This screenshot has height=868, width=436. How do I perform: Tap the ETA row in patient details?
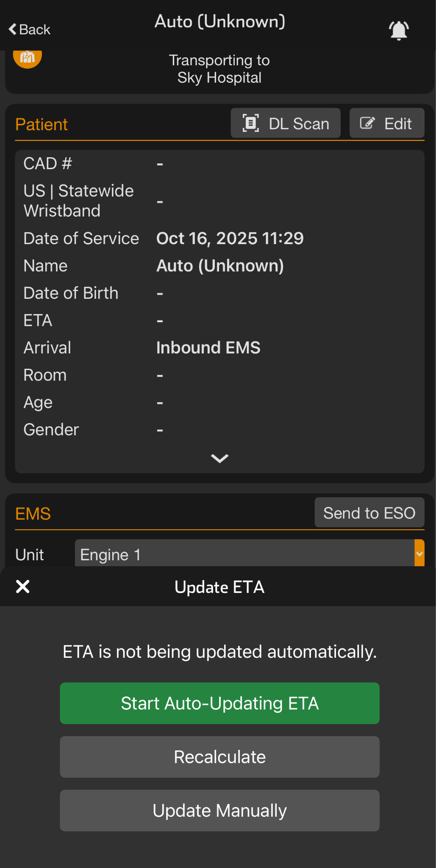[x=38, y=320]
